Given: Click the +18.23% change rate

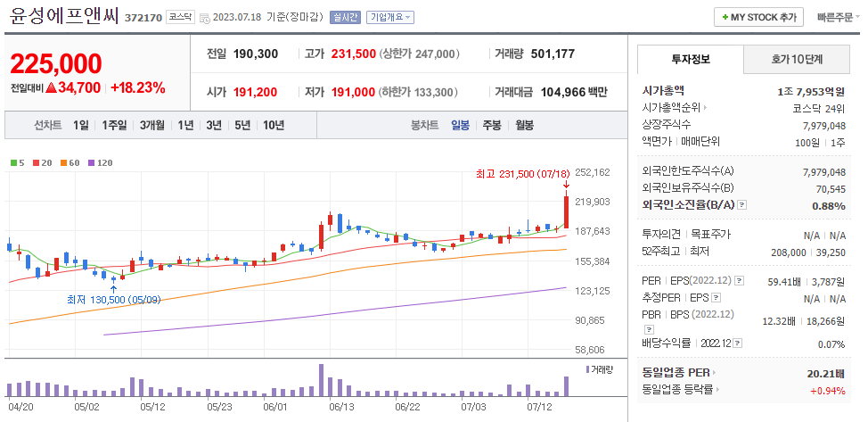Looking at the screenshot, I should pos(138,87).
